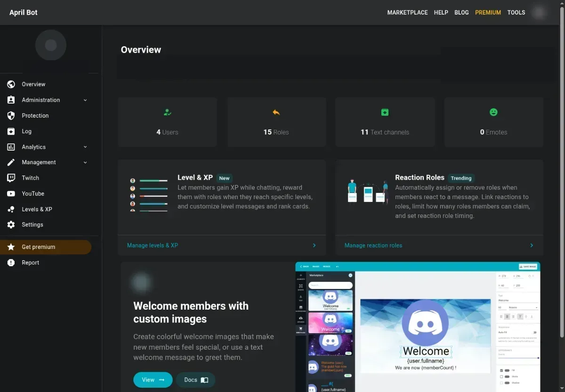Viewport: 565px width, 392px height.
Task: Expand the Administration submenu chevron
Action: pyautogui.click(x=85, y=100)
